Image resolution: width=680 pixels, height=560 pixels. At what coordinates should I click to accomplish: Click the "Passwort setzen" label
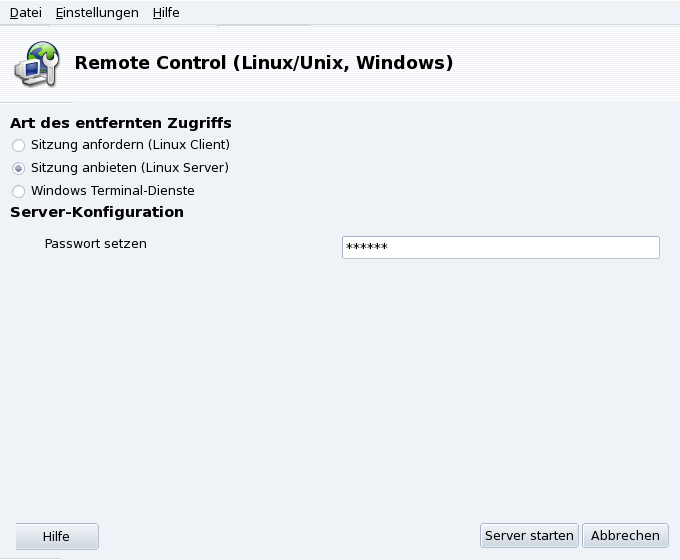click(96, 243)
